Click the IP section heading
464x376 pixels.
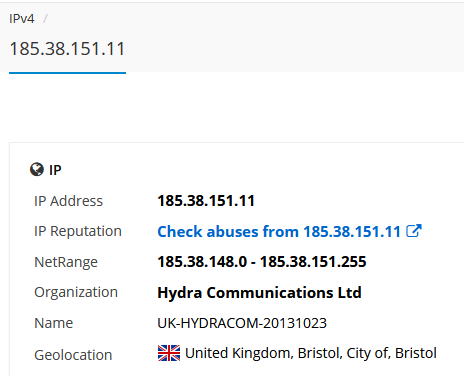pyautogui.click(x=55, y=170)
